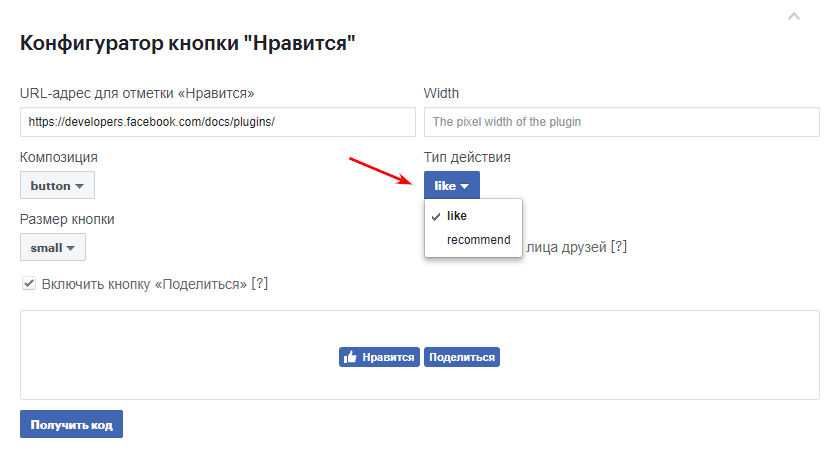Click the URL address input field
Image resolution: width=829 pixels, height=458 pixels.
coord(218,122)
